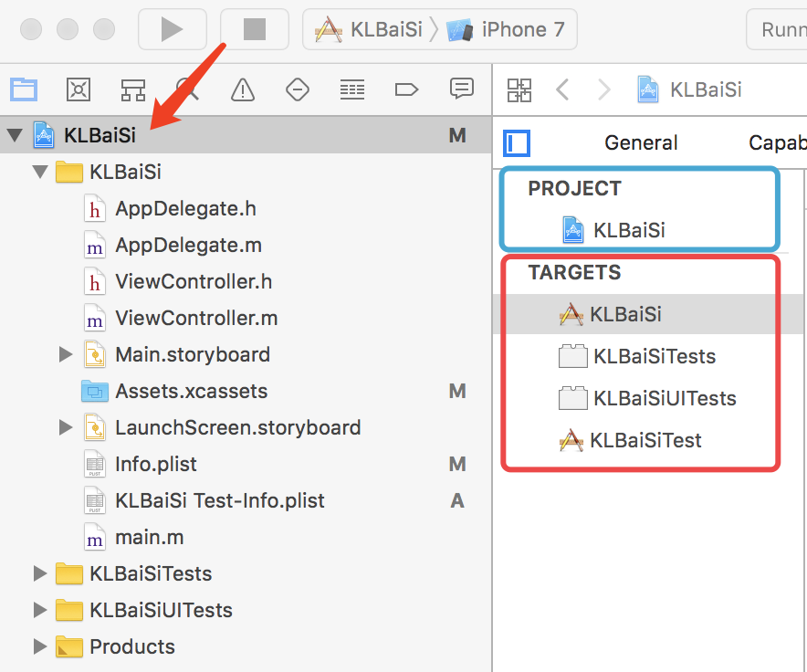Screen dimensions: 807x672
Task: Go back in editor history
Action: [563, 89]
